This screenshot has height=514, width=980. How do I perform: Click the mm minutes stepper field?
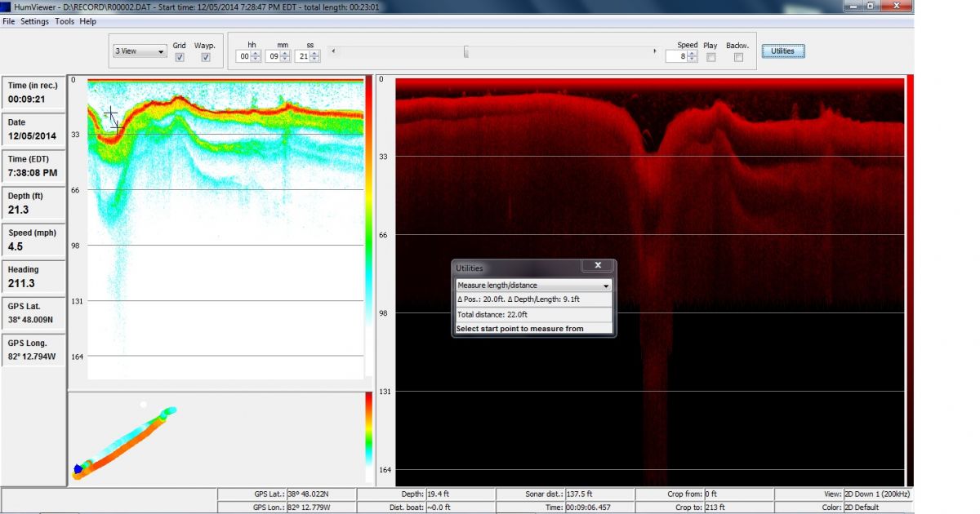tap(274, 56)
